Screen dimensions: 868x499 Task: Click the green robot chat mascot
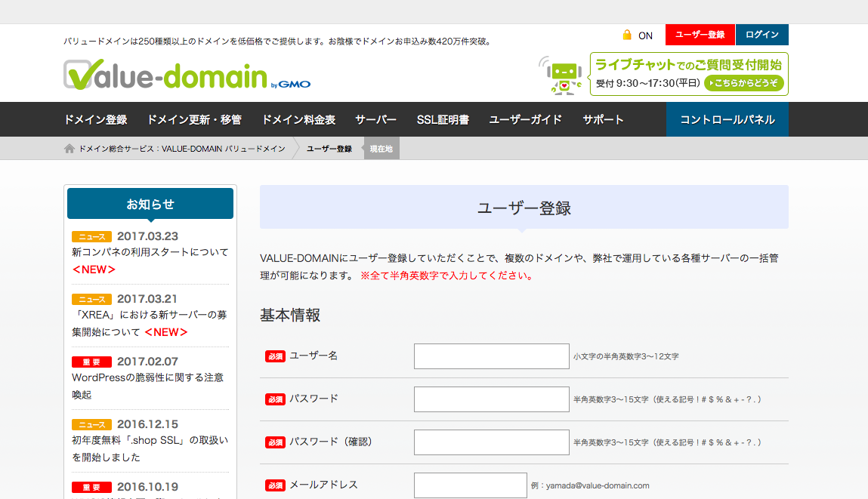[562, 75]
